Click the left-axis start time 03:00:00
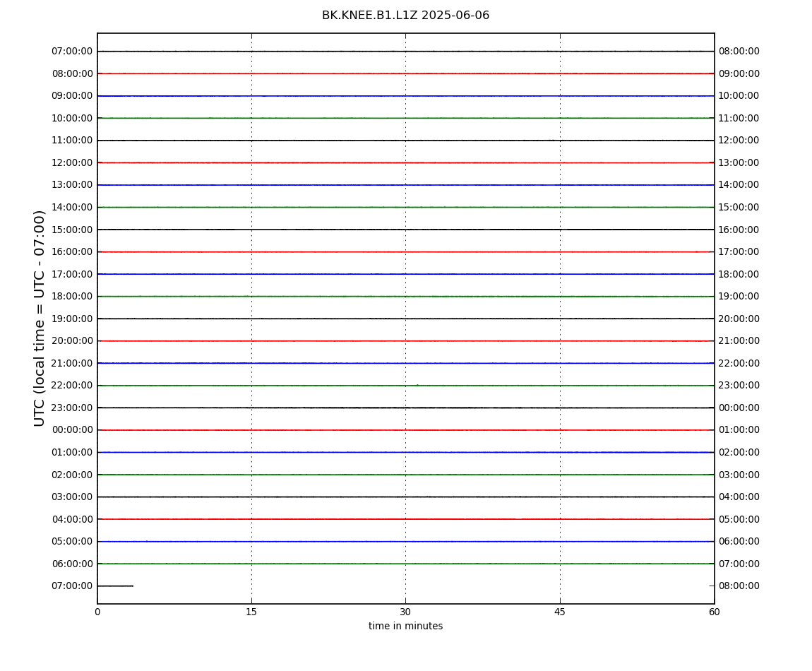 [x=73, y=497]
